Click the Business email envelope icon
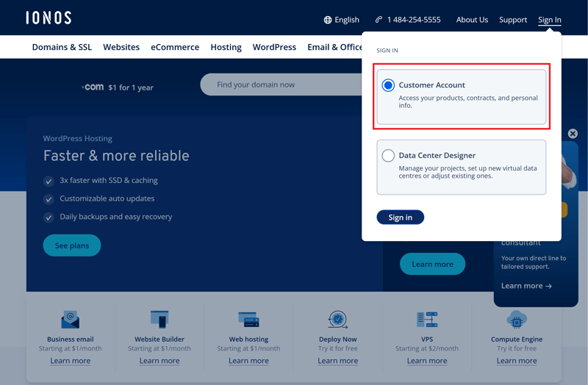This screenshot has height=385, width=588. 70,320
